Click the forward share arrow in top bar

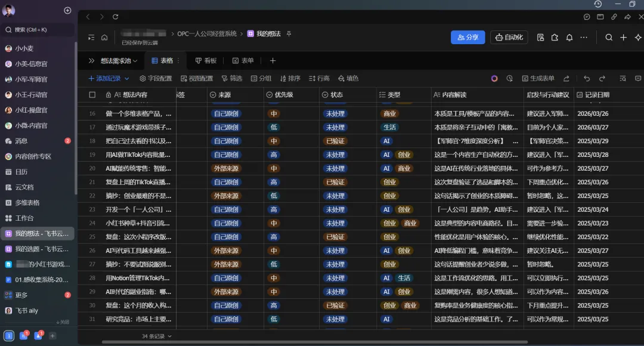(x=627, y=17)
